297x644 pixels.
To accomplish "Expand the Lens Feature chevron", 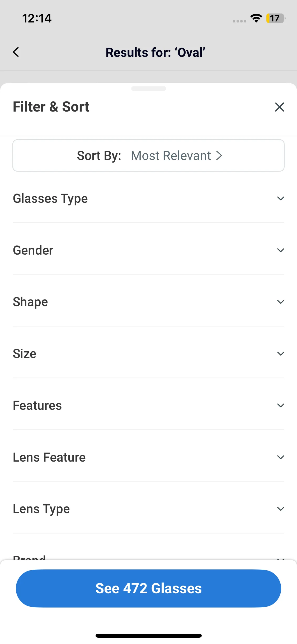I will pyautogui.click(x=280, y=457).
